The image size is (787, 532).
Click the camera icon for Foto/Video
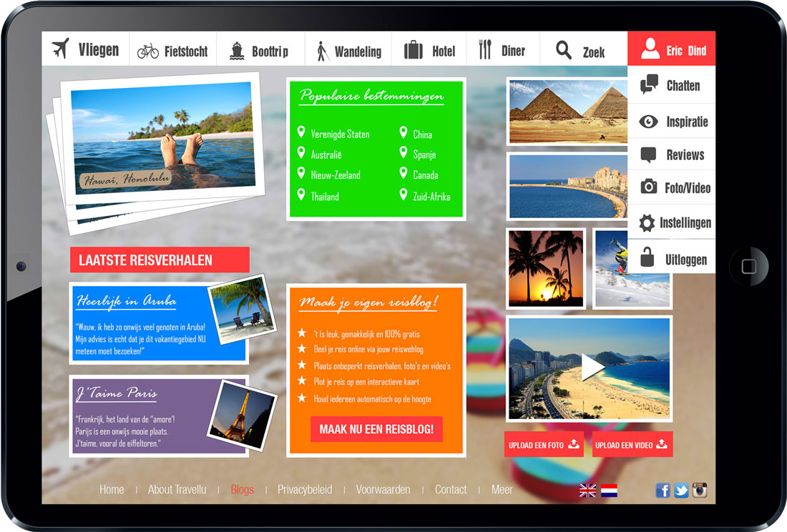[648, 187]
